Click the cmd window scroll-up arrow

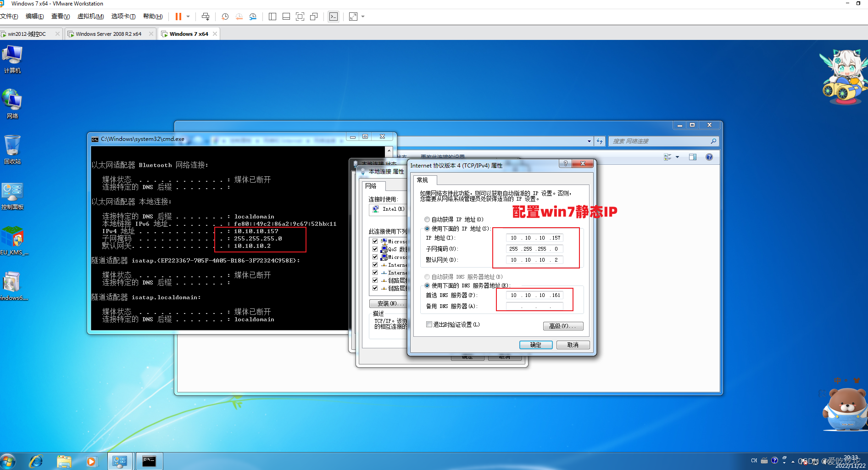pyautogui.click(x=389, y=151)
